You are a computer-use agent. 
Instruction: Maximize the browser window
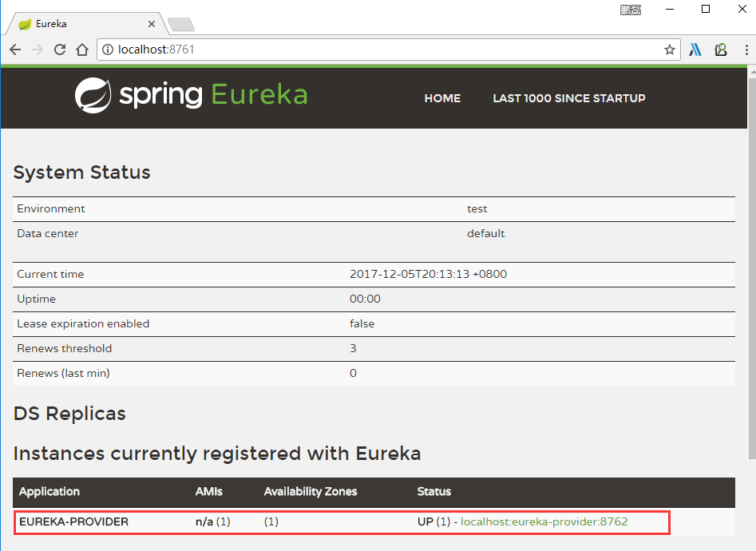[706, 9]
